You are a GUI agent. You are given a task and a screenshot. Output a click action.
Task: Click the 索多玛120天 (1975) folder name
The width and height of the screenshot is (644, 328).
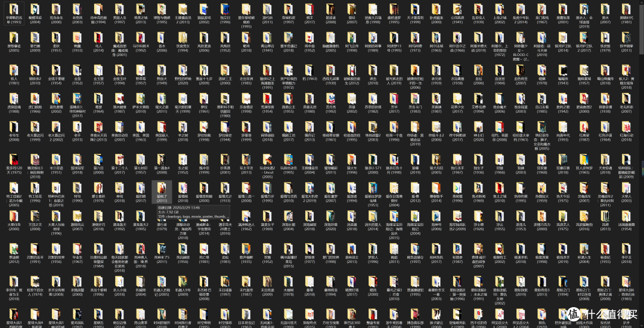pos(14,170)
